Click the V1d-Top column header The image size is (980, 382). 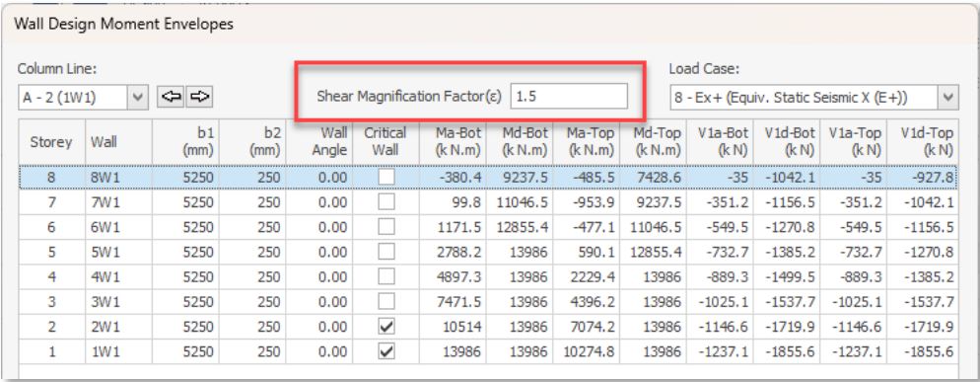pos(923,142)
